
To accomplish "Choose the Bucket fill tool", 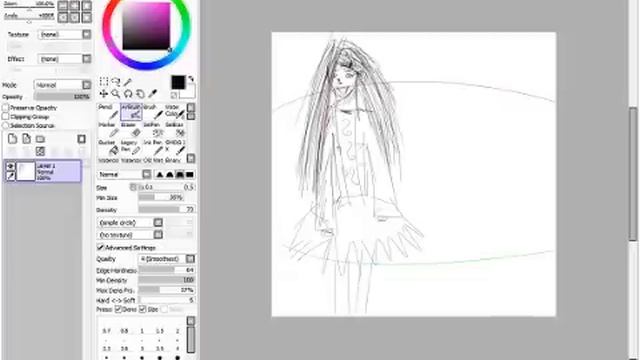I will tap(108, 147).
